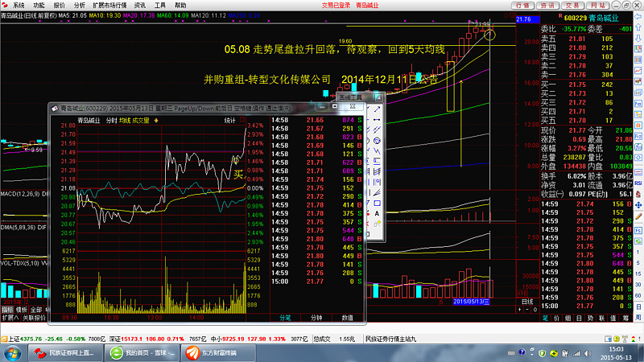Click the 统计 label in intraday chart
The image size is (644, 362).
[x=229, y=121]
